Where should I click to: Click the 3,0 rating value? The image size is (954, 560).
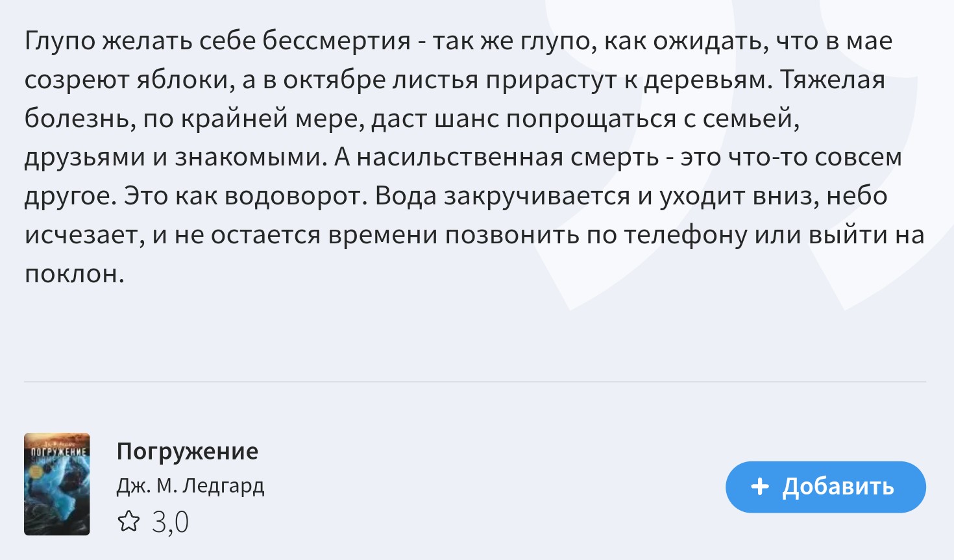point(170,522)
